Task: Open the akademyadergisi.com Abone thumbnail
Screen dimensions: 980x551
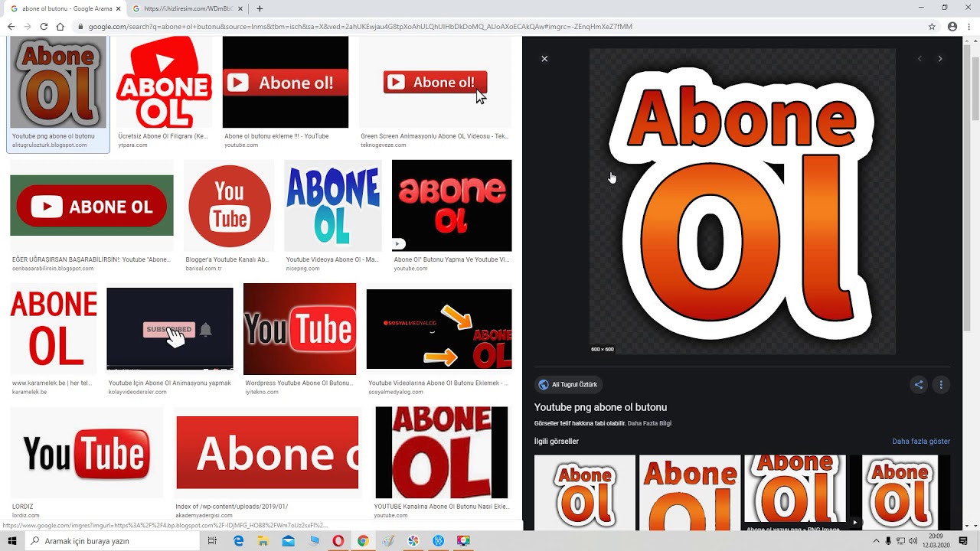Action: (267, 452)
